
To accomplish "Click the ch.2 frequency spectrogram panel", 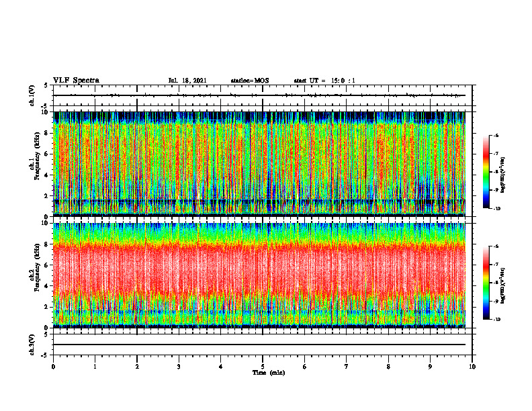I will coord(259,275).
